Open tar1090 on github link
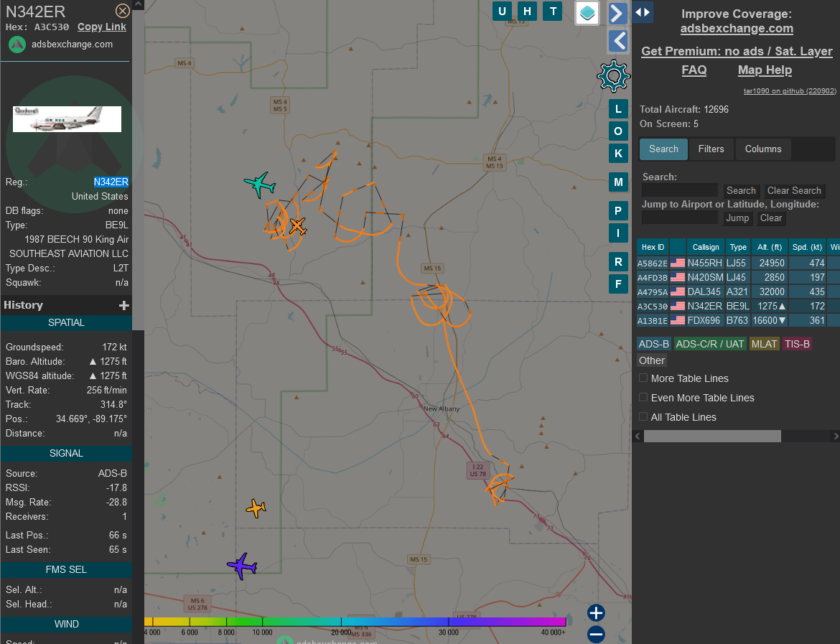The height and width of the screenshot is (644, 840). (790, 91)
